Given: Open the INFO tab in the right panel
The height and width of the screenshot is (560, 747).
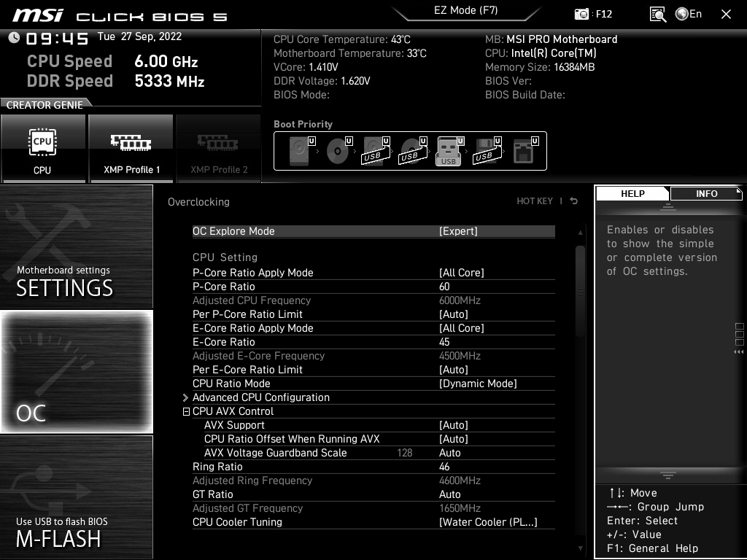Looking at the screenshot, I should point(706,193).
